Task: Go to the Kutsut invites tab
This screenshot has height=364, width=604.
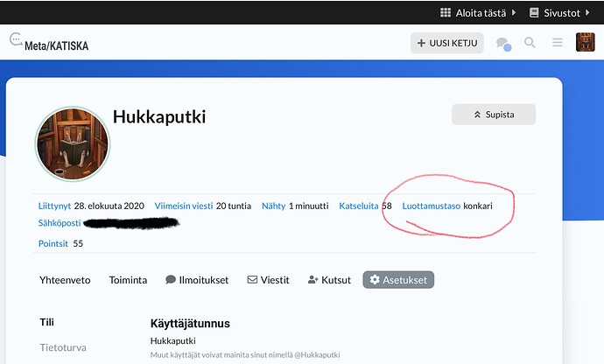Action: pos(329,280)
